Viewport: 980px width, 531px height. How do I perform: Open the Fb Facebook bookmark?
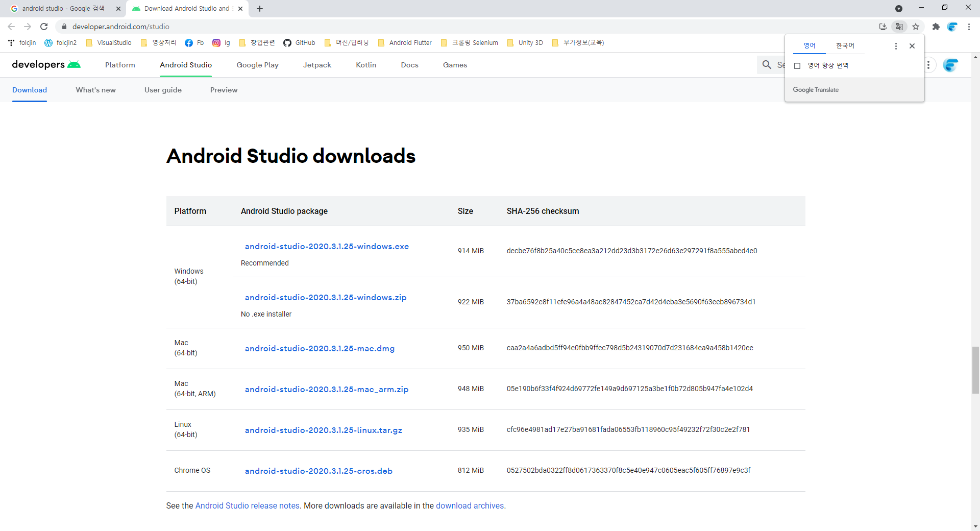(x=194, y=43)
